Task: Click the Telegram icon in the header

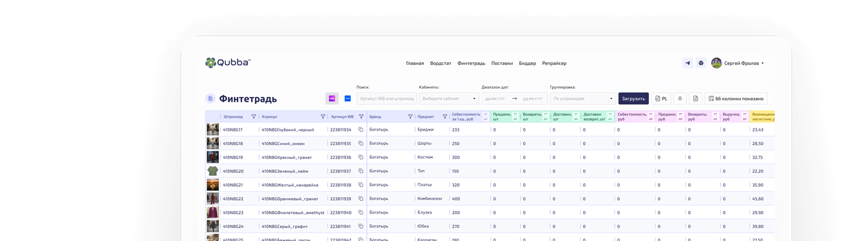Action: click(x=687, y=63)
